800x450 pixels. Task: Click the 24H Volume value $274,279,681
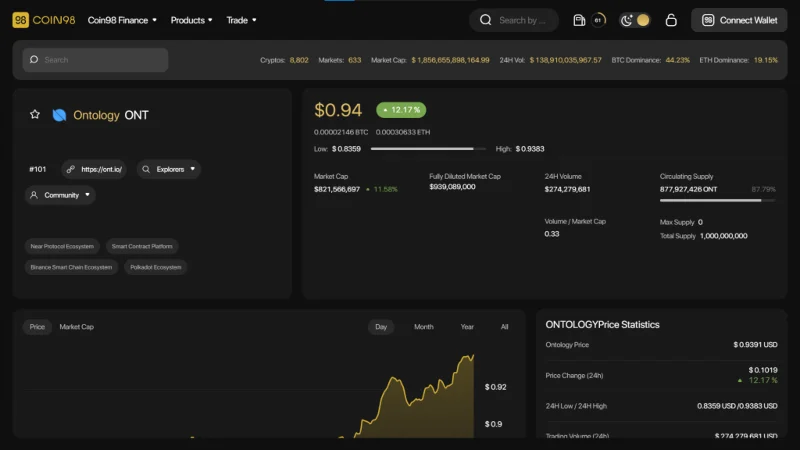(567, 189)
